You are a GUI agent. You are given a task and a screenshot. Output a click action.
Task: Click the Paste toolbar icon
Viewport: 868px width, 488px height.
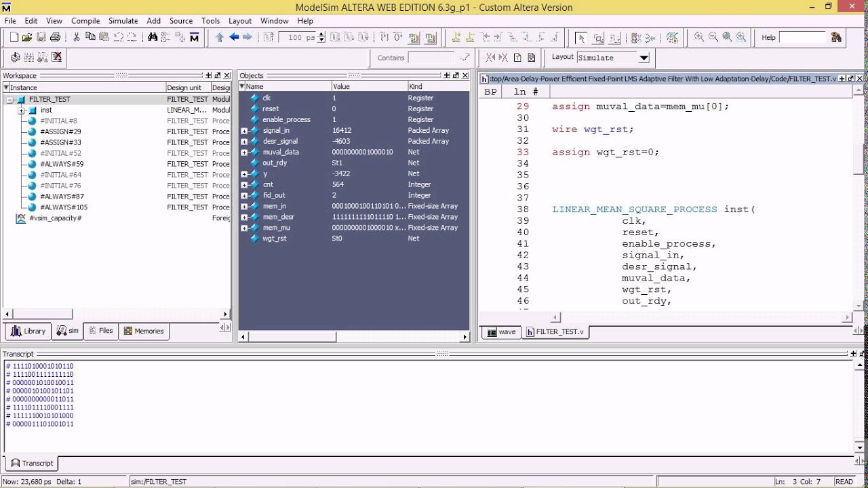(104, 37)
